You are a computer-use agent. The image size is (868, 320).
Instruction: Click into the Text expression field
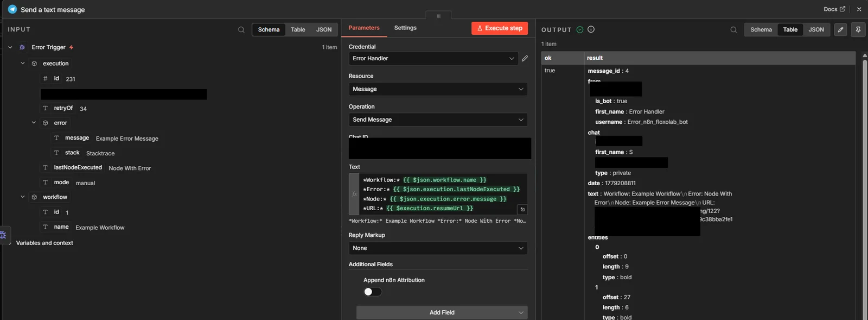(x=443, y=194)
